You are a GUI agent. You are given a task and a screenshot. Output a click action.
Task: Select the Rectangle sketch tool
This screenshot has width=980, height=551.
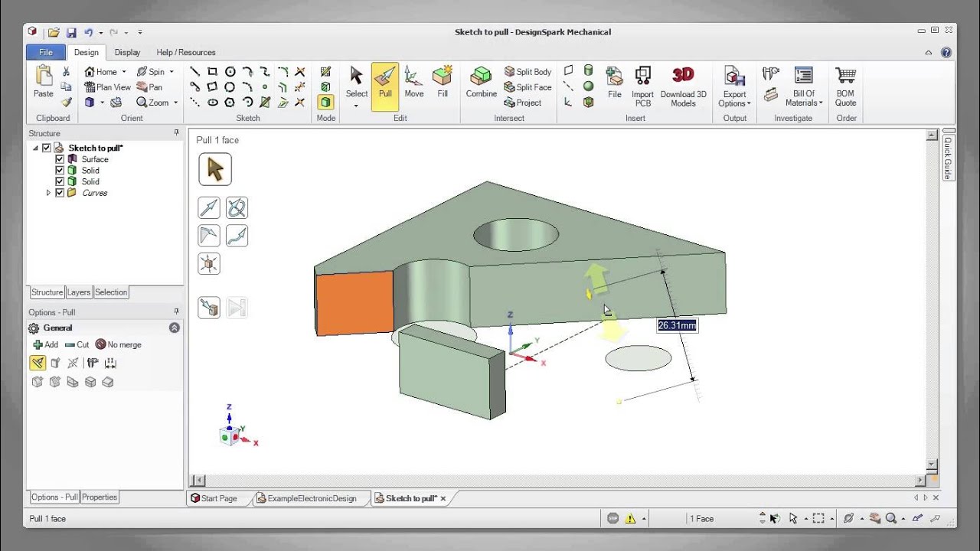[213, 71]
